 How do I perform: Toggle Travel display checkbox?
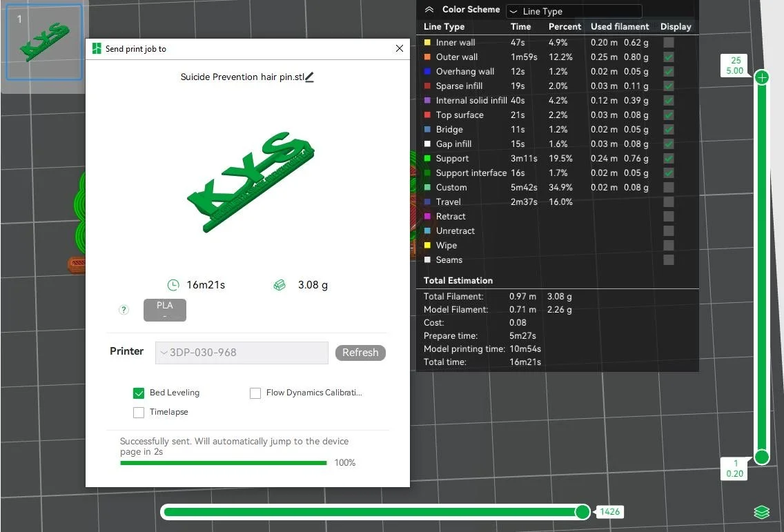669,202
